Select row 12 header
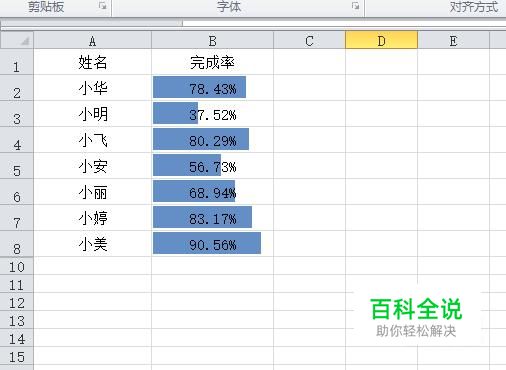The image size is (506, 370). (17, 302)
